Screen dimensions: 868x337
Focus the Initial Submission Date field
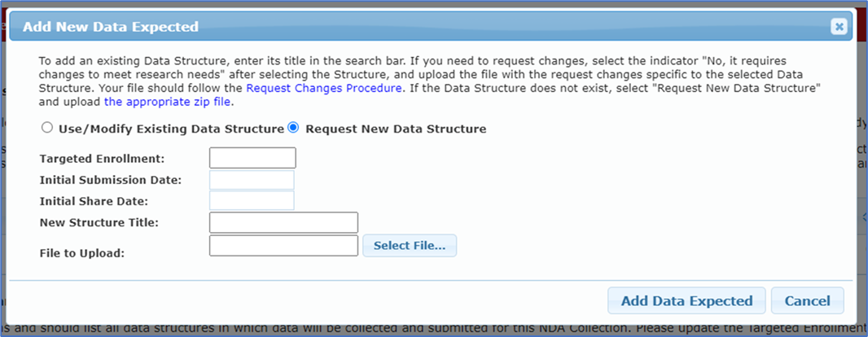tap(252, 180)
